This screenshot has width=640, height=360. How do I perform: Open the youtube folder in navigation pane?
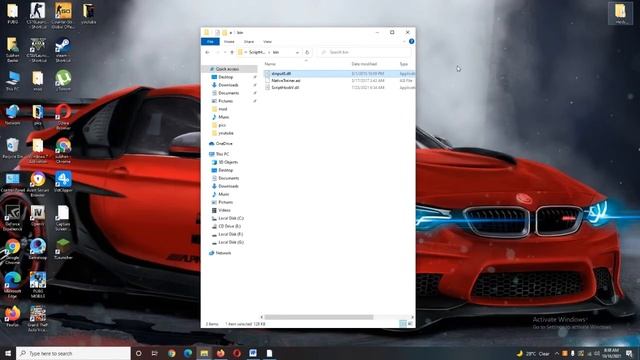coord(225,133)
